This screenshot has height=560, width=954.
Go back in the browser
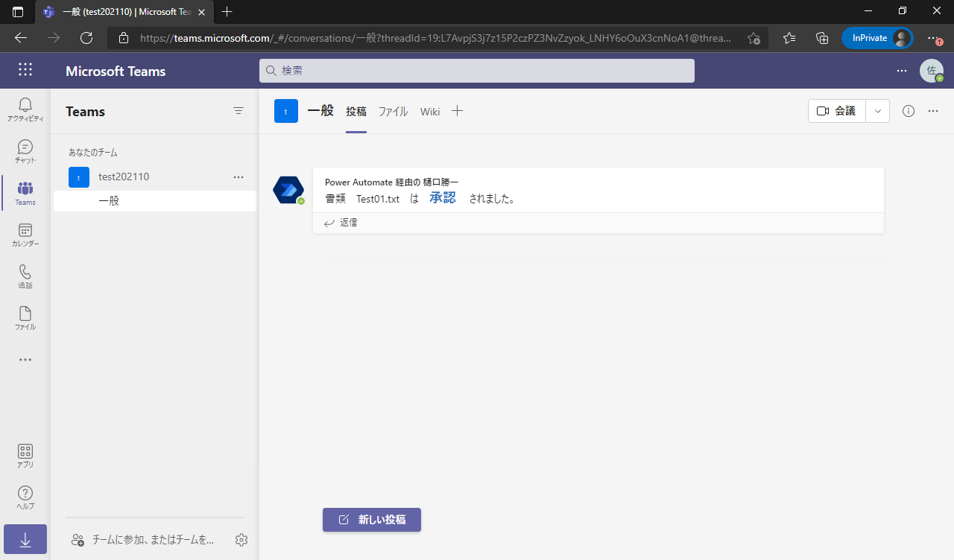[x=21, y=38]
